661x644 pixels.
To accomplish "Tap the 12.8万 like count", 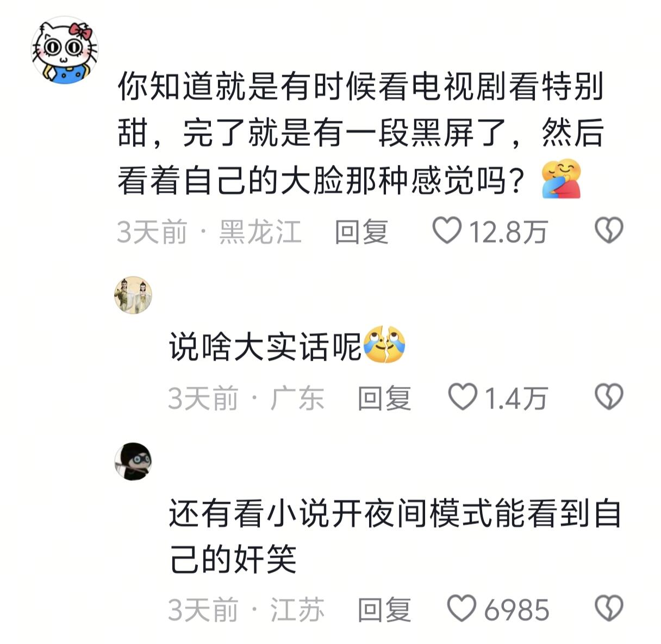I will [508, 232].
